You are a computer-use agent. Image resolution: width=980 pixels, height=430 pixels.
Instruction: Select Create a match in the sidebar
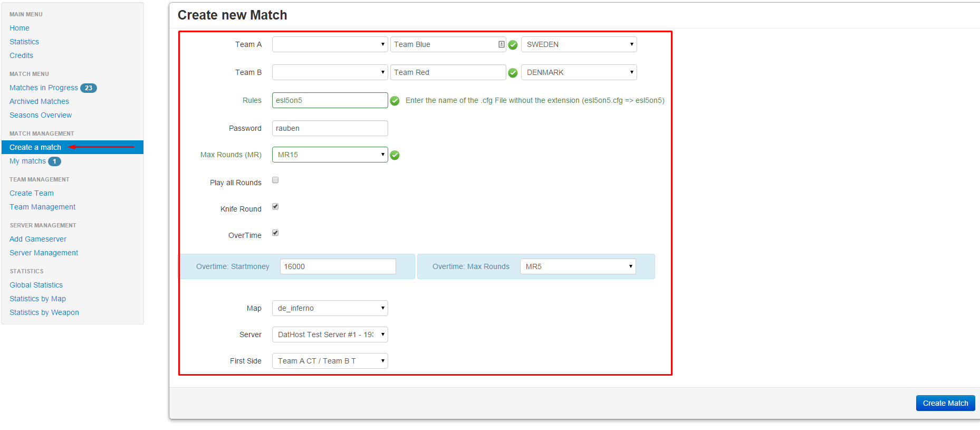[35, 147]
